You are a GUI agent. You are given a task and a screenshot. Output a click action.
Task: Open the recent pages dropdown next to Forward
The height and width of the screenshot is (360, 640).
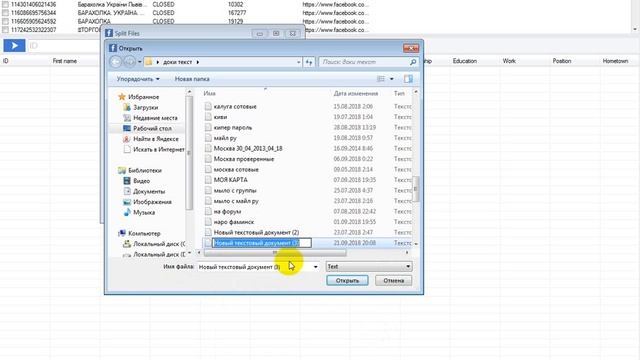[x=140, y=62]
